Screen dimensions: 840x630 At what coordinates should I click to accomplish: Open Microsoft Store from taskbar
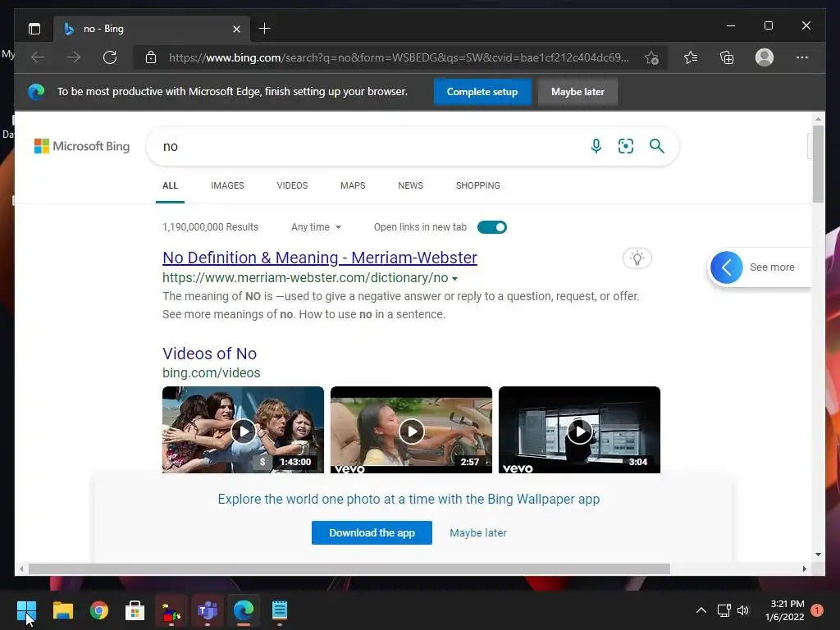135,610
